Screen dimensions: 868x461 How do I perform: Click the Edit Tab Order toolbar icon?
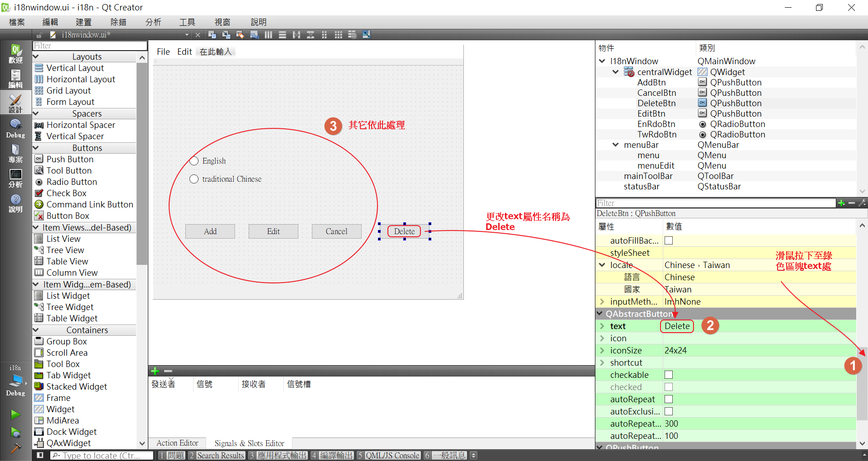(254, 35)
